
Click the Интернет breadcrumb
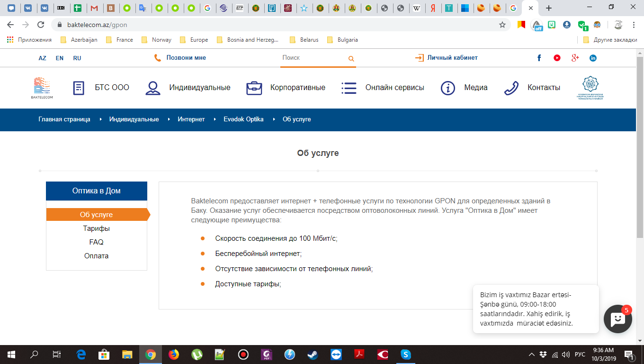[x=191, y=119]
